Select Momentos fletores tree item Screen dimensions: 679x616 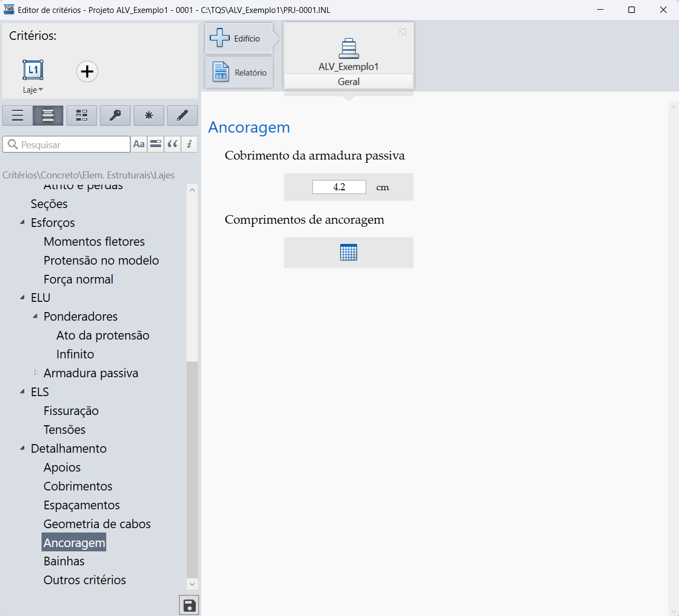(94, 241)
